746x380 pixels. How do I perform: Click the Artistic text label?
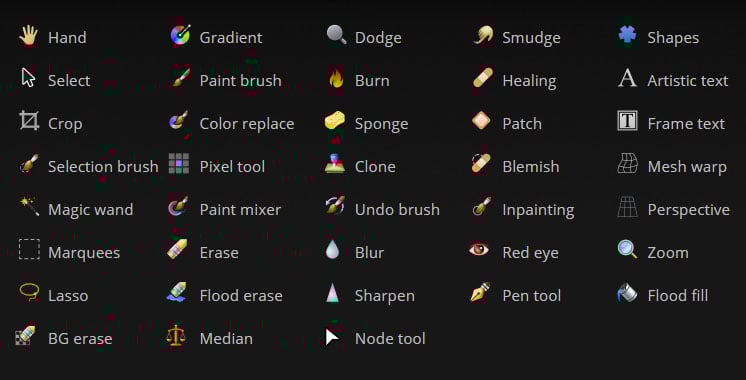(687, 81)
